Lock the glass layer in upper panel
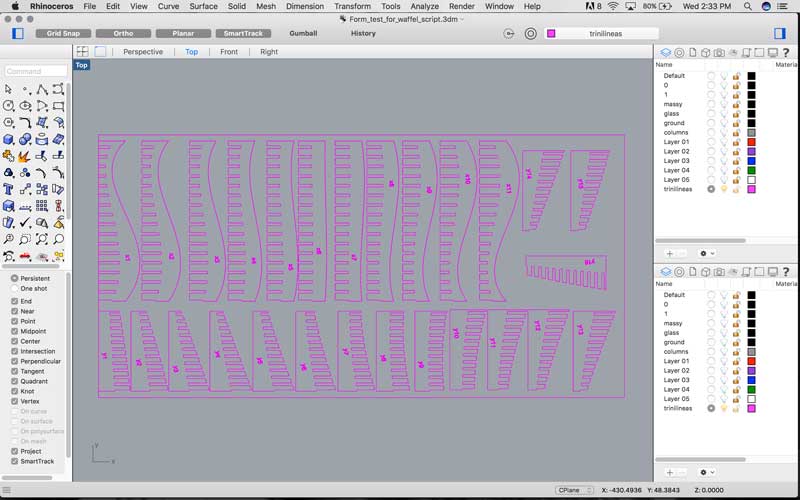The width and height of the screenshot is (800, 500). [x=736, y=113]
